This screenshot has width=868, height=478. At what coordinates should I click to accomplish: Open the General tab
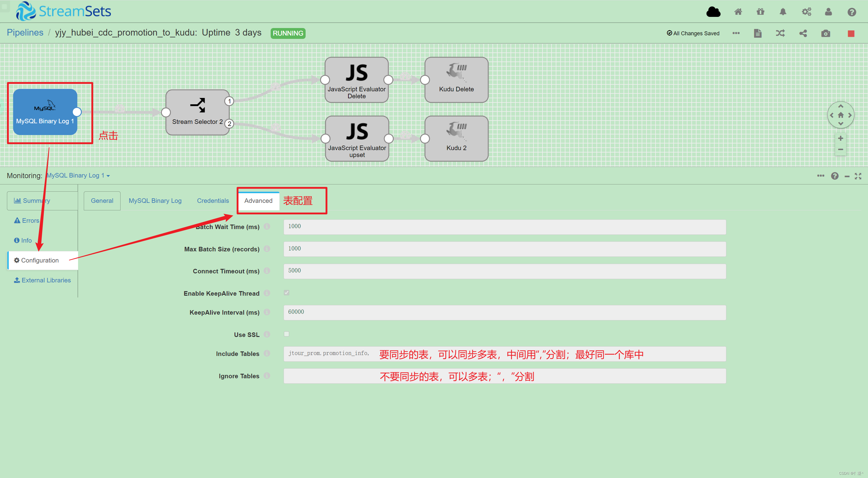point(102,200)
